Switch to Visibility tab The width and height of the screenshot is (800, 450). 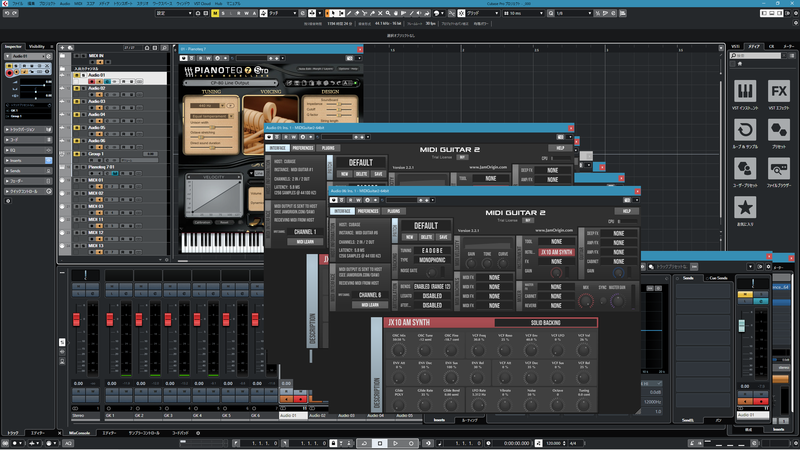tap(37, 46)
